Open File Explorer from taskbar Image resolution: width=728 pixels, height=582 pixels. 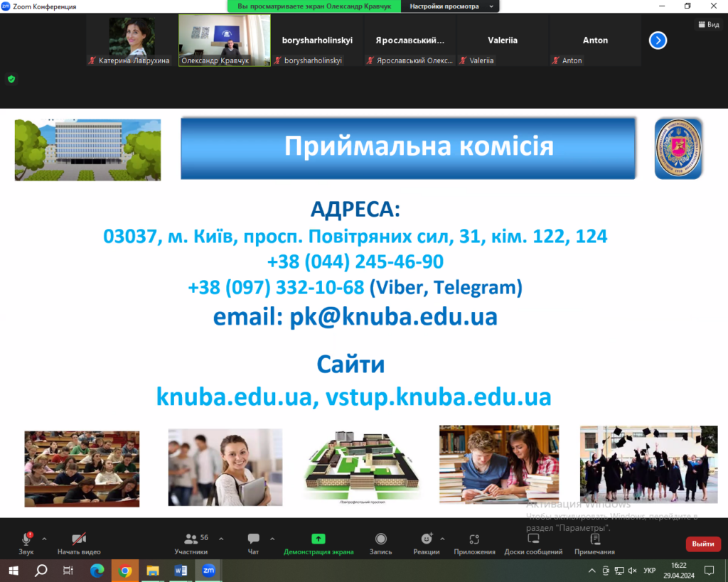(153, 571)
